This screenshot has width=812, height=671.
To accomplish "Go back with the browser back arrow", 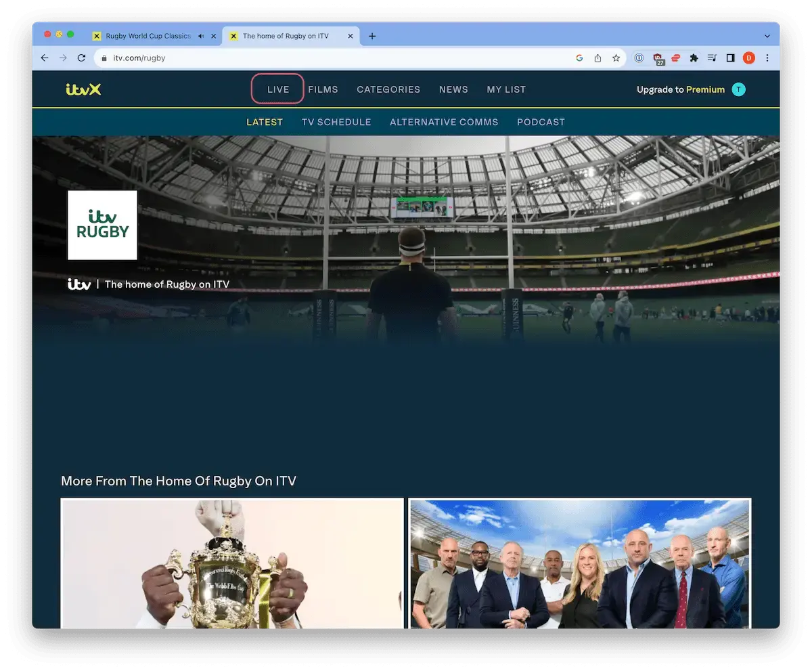I will pyautogui.click(x=45, y=58).
